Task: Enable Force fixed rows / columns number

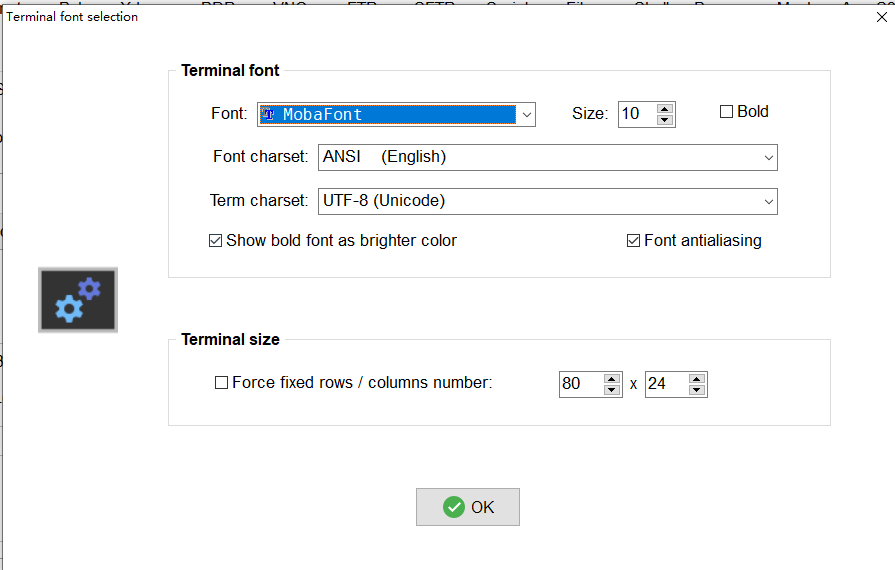Action: pyautogui.click(x=222, y=383)
